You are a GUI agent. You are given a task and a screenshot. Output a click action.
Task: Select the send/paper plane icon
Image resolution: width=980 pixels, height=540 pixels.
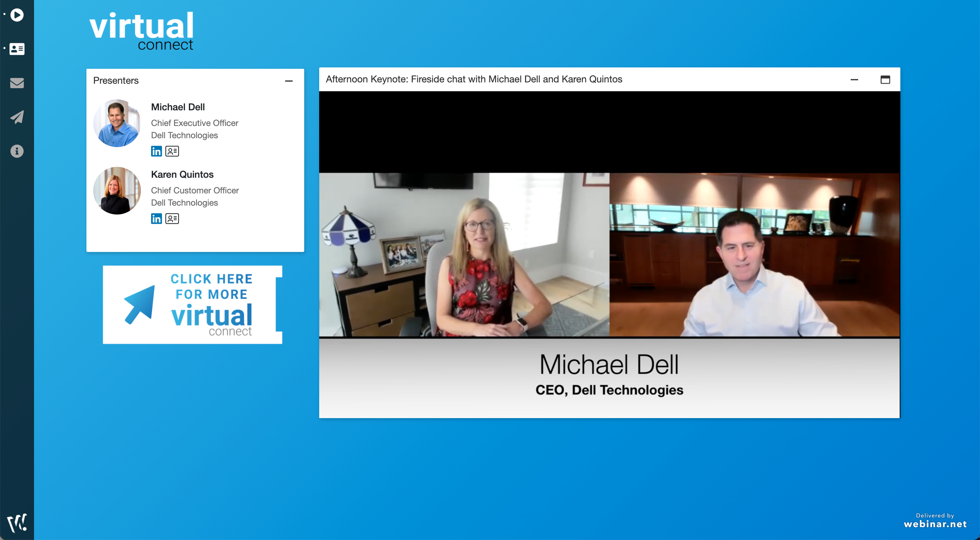(18, 117)
